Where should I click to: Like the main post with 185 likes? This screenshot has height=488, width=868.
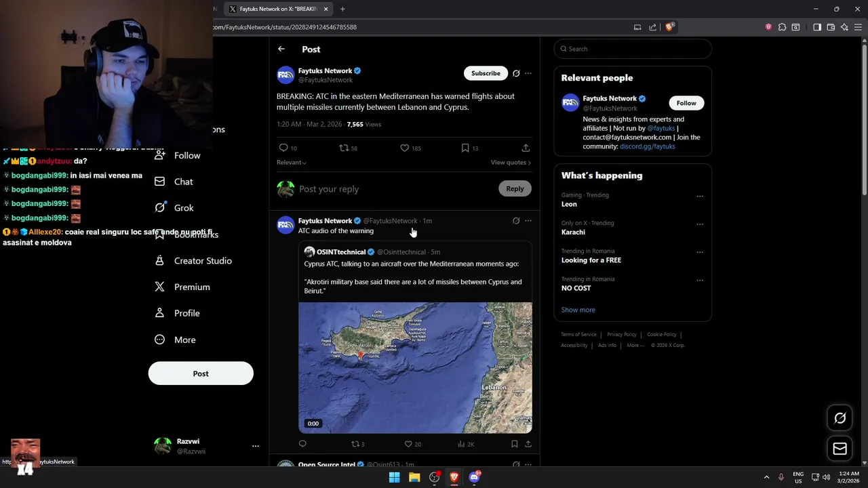tap(404, 148)
